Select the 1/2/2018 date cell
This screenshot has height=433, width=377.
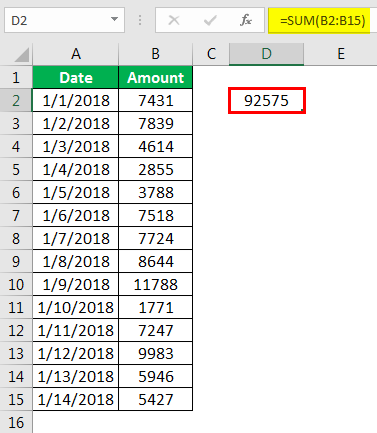tap(76, 123)
